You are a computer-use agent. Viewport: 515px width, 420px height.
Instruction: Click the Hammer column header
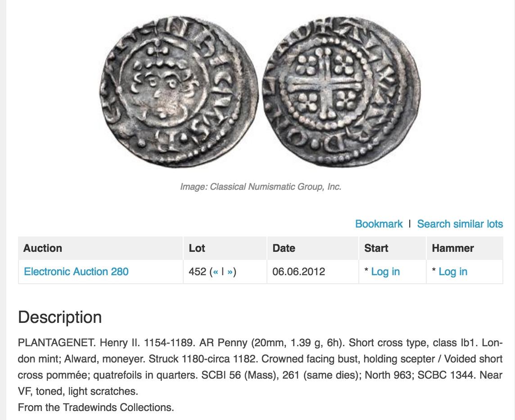click(452, 248)
